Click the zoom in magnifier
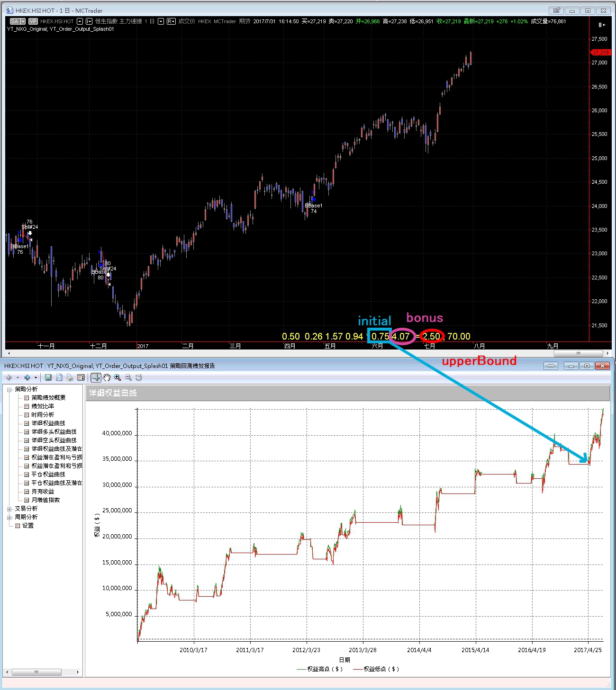616x690 pixels. pyautogui.click(x=118, y=377)
